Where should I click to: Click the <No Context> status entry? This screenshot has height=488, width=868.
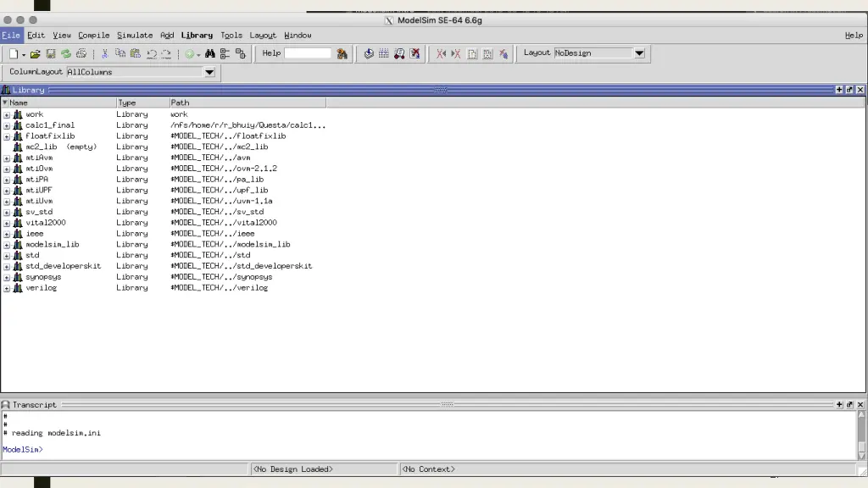428,469
